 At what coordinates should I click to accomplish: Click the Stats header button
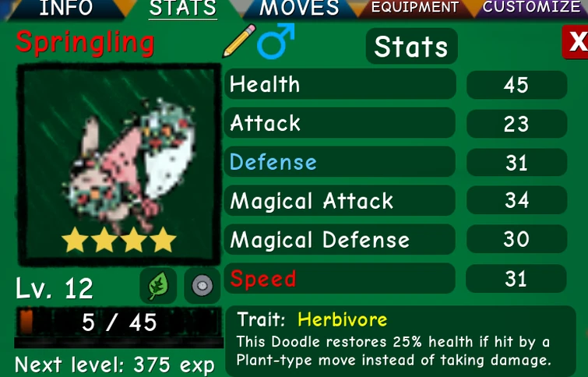click(x=411, y=46)
